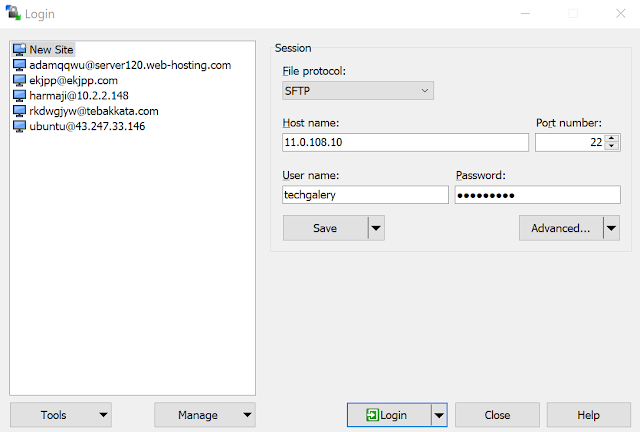Click the Help button

pyautogui.click(x=588, y=415)
